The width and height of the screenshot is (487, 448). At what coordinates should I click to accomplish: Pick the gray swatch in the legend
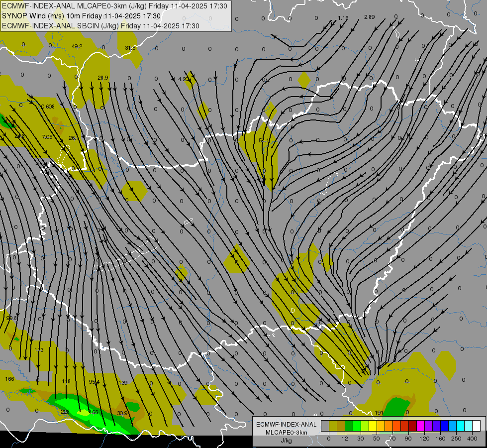pyautogui.click(x=325, y=426)
